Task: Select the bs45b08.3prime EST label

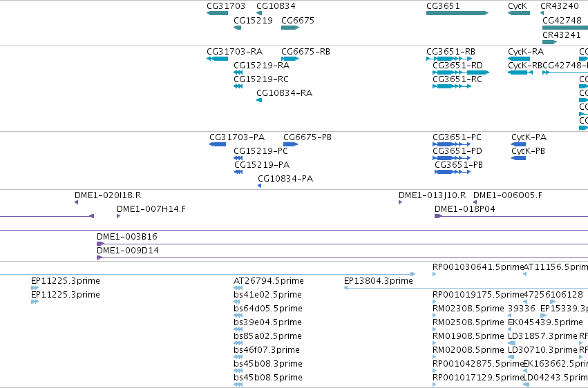Action: point(268,365)
